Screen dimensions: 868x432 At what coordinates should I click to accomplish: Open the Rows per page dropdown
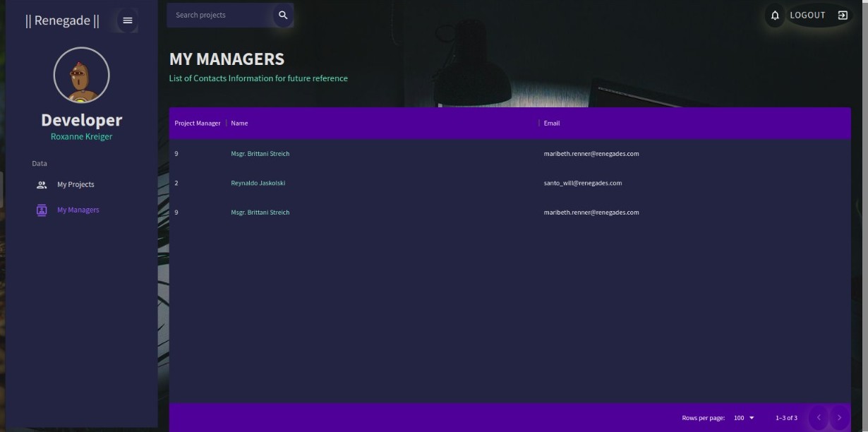point(742,417)
